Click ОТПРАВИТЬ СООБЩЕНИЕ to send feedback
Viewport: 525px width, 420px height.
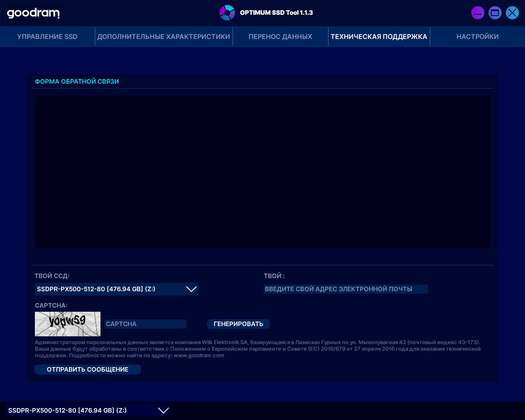88,370
